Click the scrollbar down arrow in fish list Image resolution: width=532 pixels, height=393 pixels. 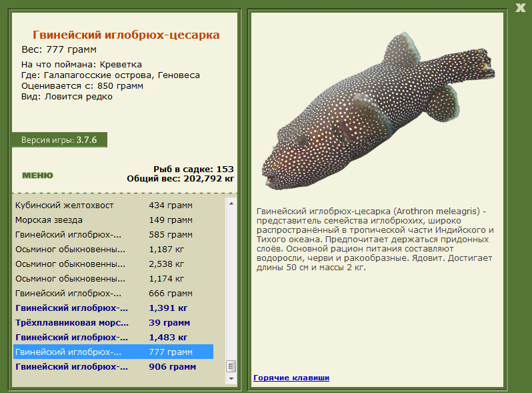(231, 378)
